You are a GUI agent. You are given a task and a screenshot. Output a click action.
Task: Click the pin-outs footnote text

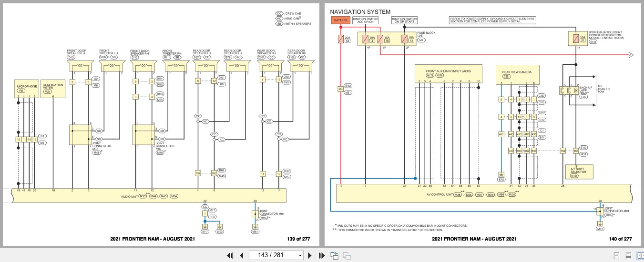402,225
